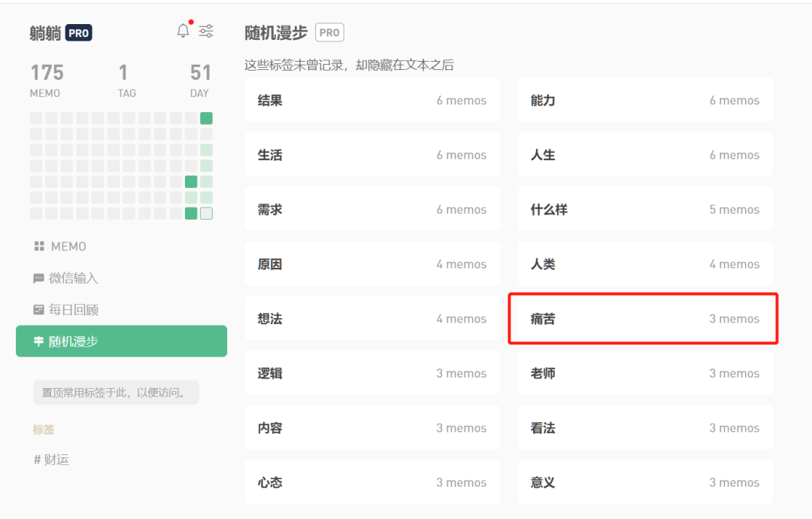Click the 原因 tag card
This screenshot has width=812, height=519.
(x=372, y=264)
